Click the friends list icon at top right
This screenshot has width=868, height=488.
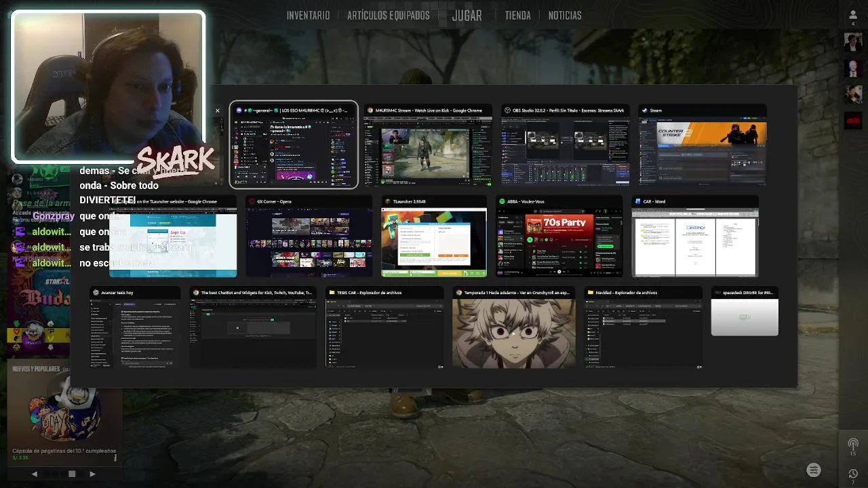coord(853,15)
